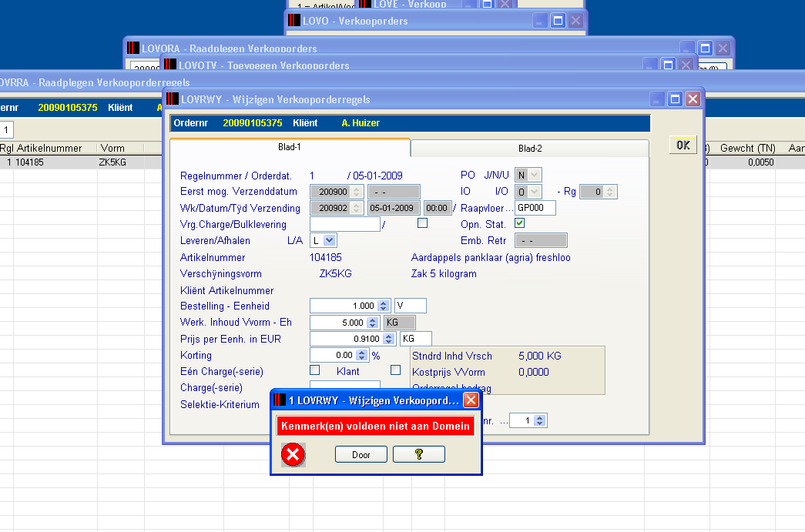Maximize the LOVO Verkooporders window
The height and width of the screenshot is (532, 805).
[x=558, y=21]
